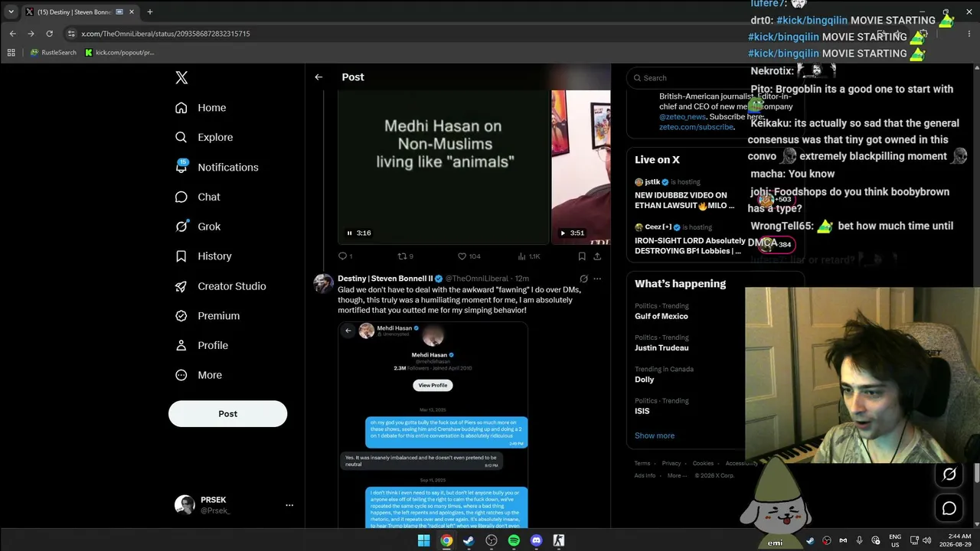The height and width of the screenshot is (551, 980).
Task: Open the floating chat messages button
Action: 949,508
